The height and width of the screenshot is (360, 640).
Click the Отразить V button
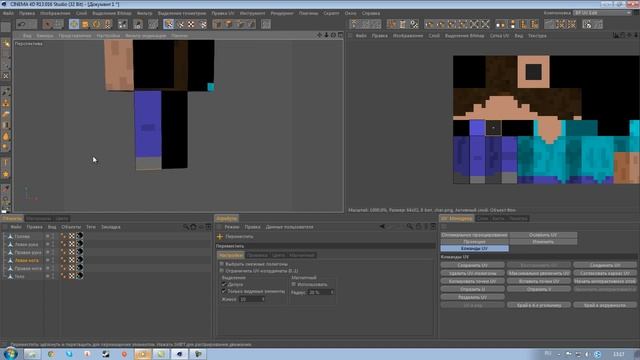(x=539, y=289)
